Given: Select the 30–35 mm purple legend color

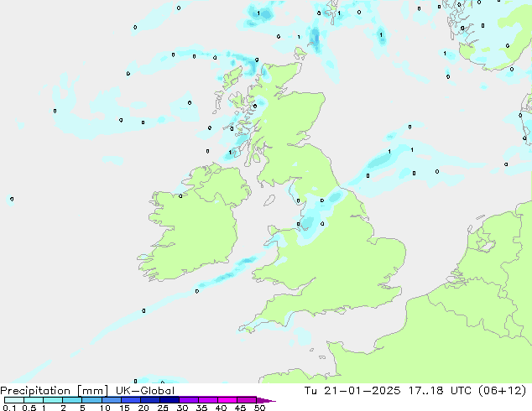Looking at the screenshot, I should (x=189, y=400).
